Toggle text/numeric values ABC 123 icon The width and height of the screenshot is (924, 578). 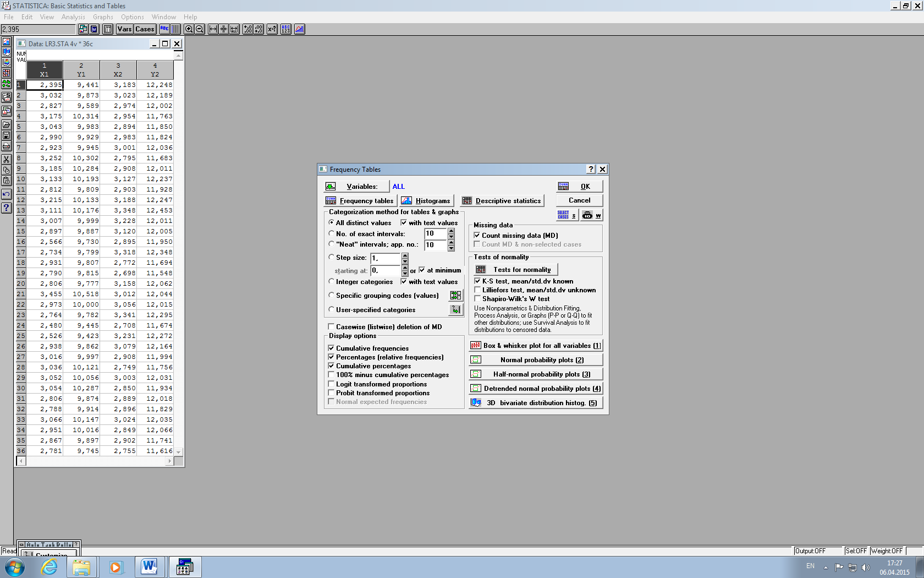(x=286, y=29)
